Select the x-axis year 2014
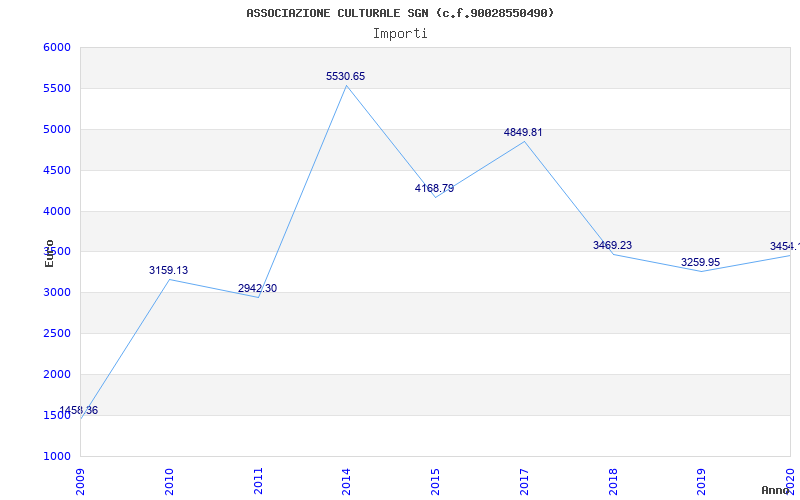 point(347,482)
